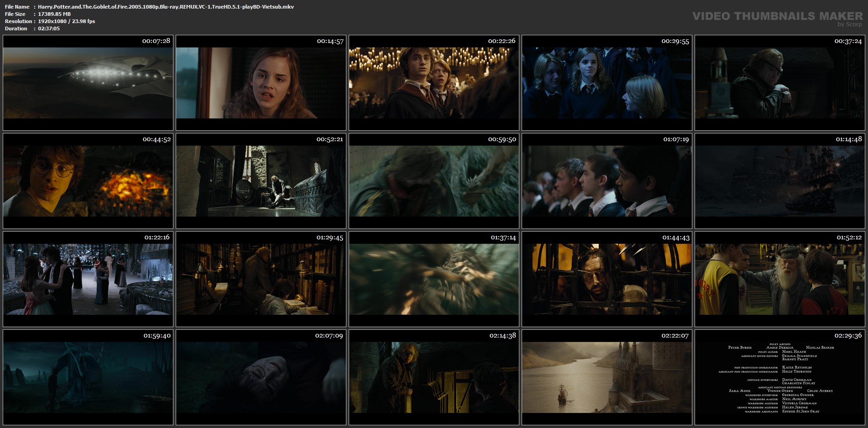Click the timestamp text 02:29:36
The height and width of the screenshot is (428, 868).
pyautogui.click(x=848, y=335)
